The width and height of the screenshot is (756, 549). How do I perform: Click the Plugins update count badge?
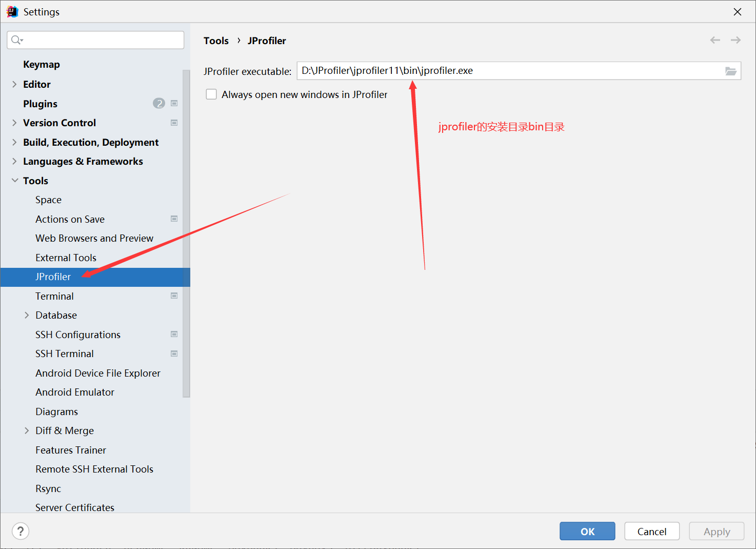tap(159, 104)
